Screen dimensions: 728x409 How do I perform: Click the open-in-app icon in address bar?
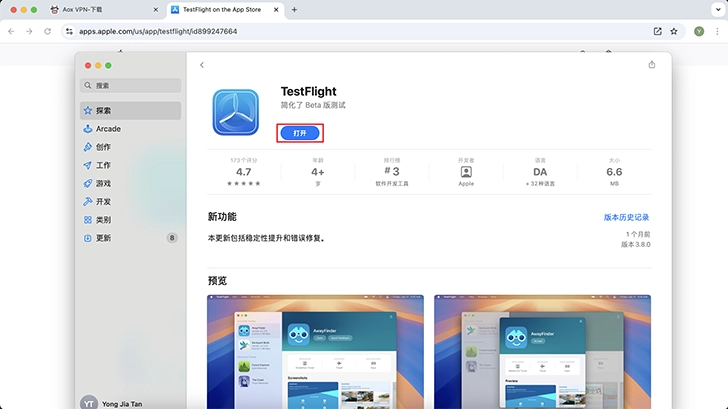tap(657, 31)
